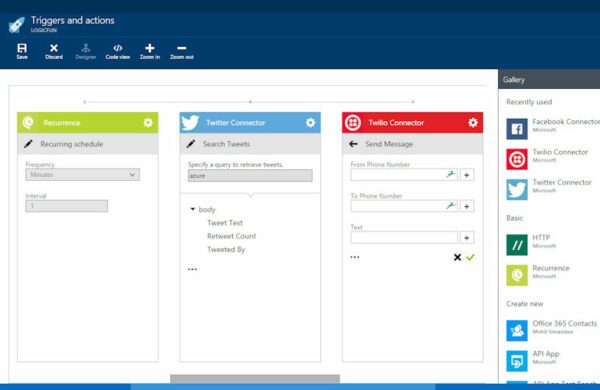
Task: Add value with plus beside From Phone Number
Action: click(466, 175)
